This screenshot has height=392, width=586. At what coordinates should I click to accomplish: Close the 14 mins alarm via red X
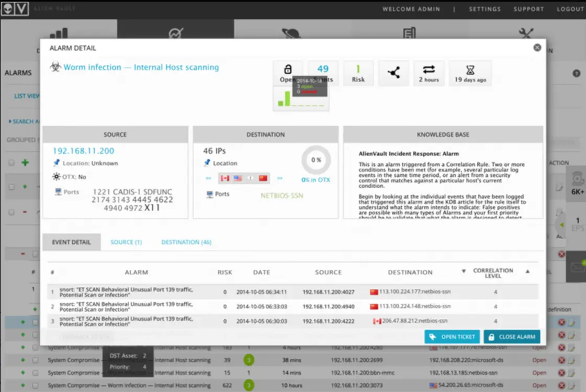pos(561,373)
